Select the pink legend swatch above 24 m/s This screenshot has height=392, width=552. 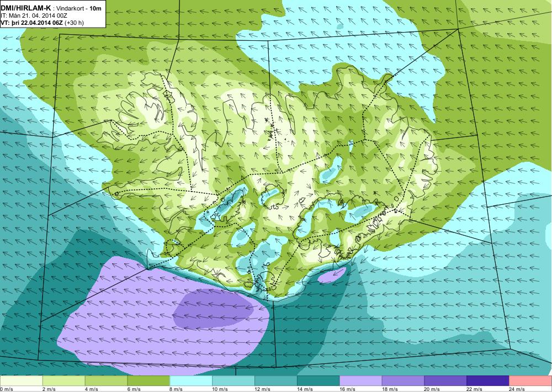pyautogui.click(x=530, y=381)
